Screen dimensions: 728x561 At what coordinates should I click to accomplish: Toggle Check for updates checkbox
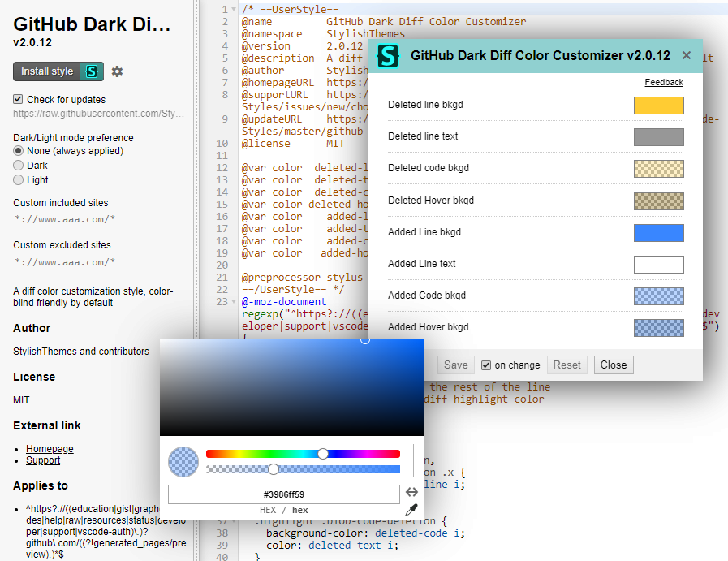(18, 99)
